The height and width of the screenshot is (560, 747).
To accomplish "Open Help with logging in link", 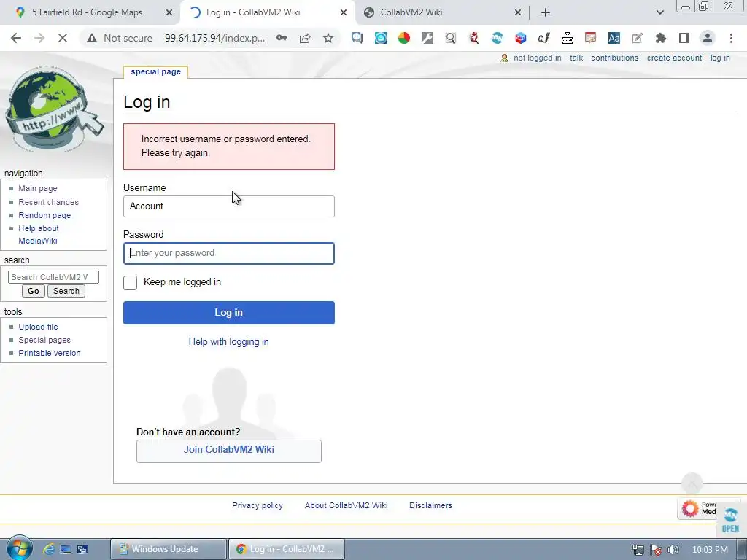I will tap(228, 342).
